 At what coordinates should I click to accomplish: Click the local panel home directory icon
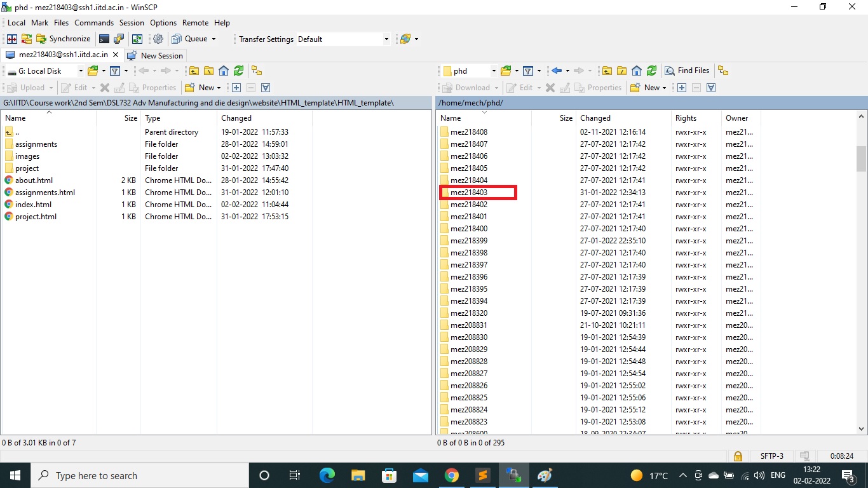[224, 71]
